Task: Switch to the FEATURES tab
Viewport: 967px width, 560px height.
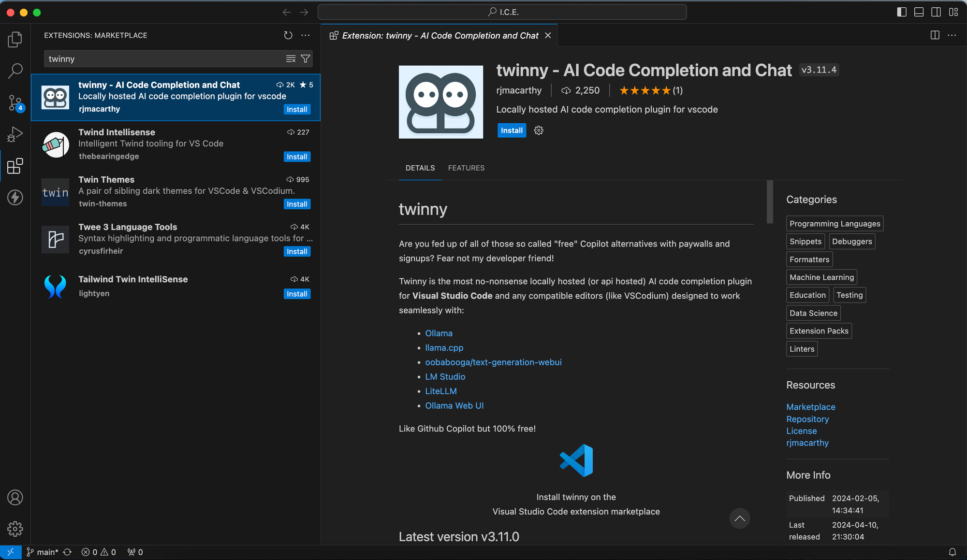Action: 466,168
